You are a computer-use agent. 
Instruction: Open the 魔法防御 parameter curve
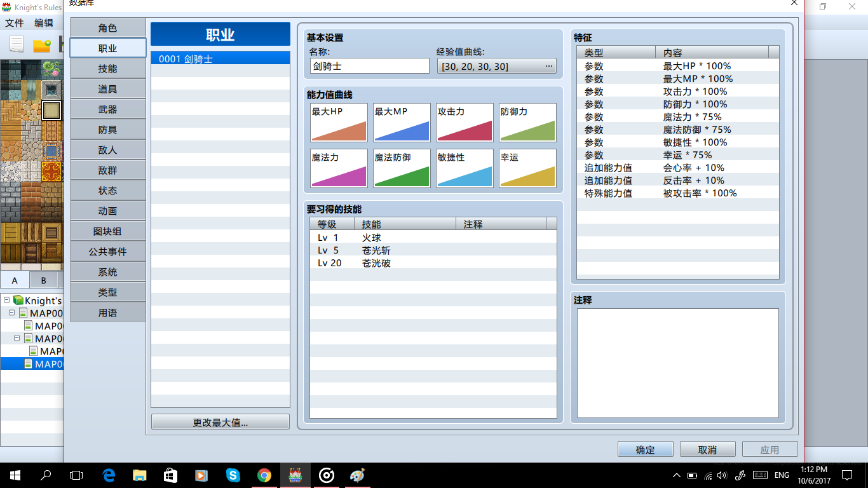402,168
